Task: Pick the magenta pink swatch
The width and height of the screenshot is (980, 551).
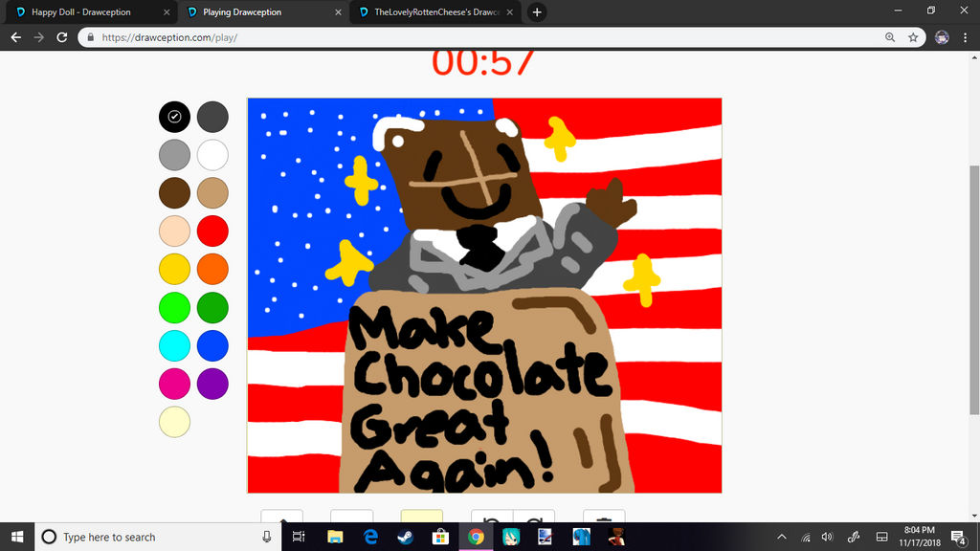Action: tap(174, 384)
